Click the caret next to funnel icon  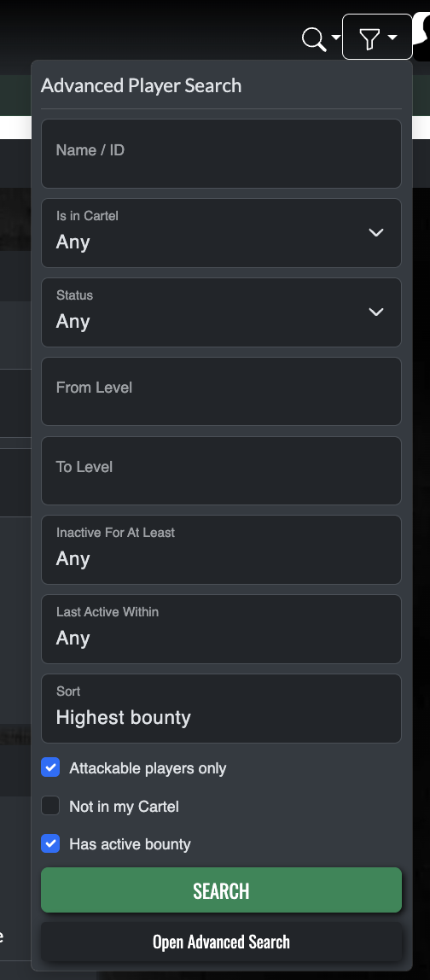(x=392, y=38)
